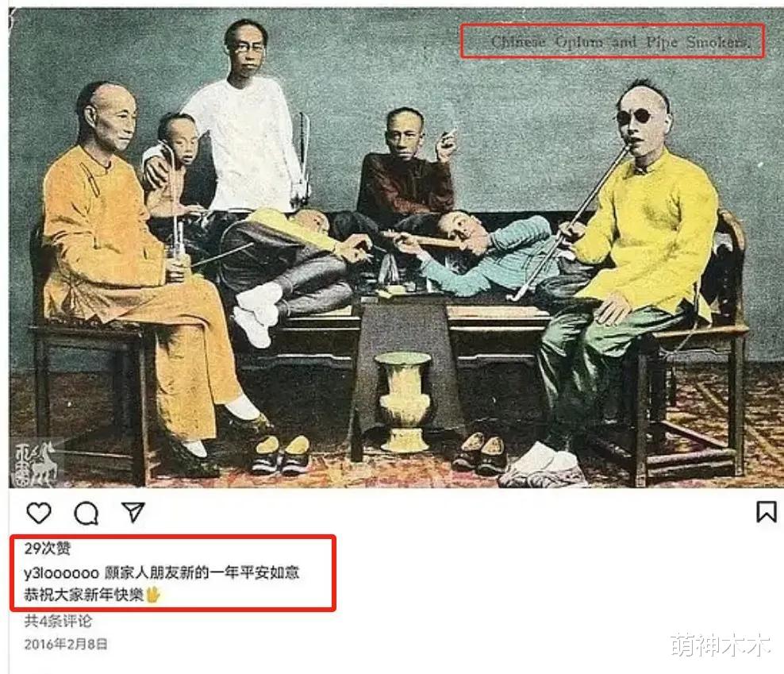Share the post using paper plane icon

click(133, 512)
